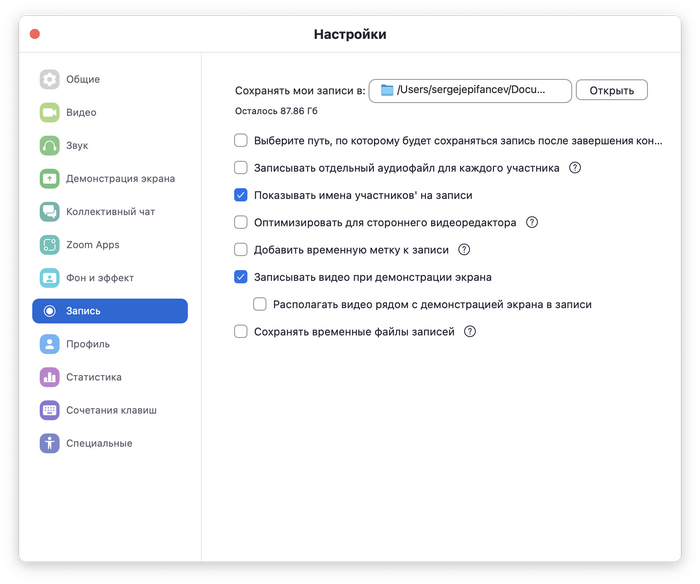Select the Запись tab in sidebar

pyautogui.click(x=110, y=311)
